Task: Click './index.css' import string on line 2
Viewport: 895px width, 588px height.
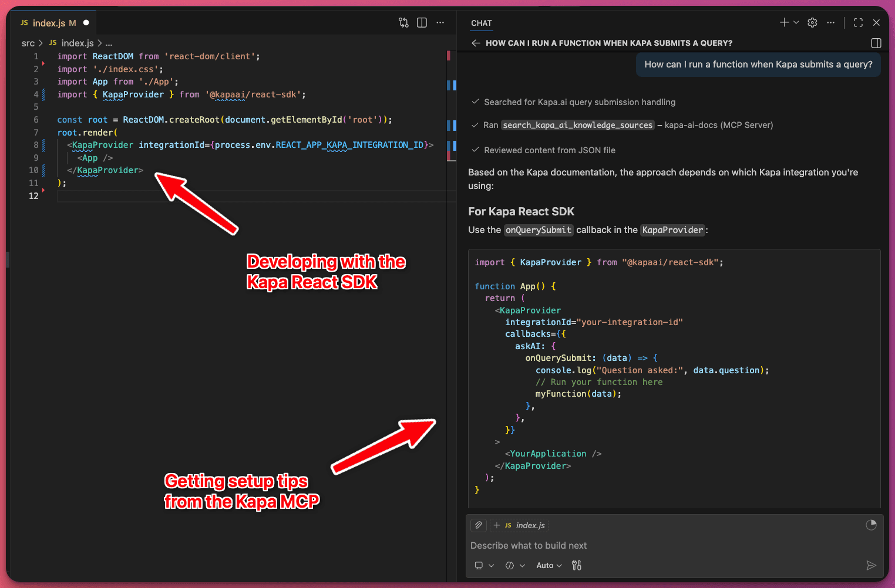Action: point(125,69)
